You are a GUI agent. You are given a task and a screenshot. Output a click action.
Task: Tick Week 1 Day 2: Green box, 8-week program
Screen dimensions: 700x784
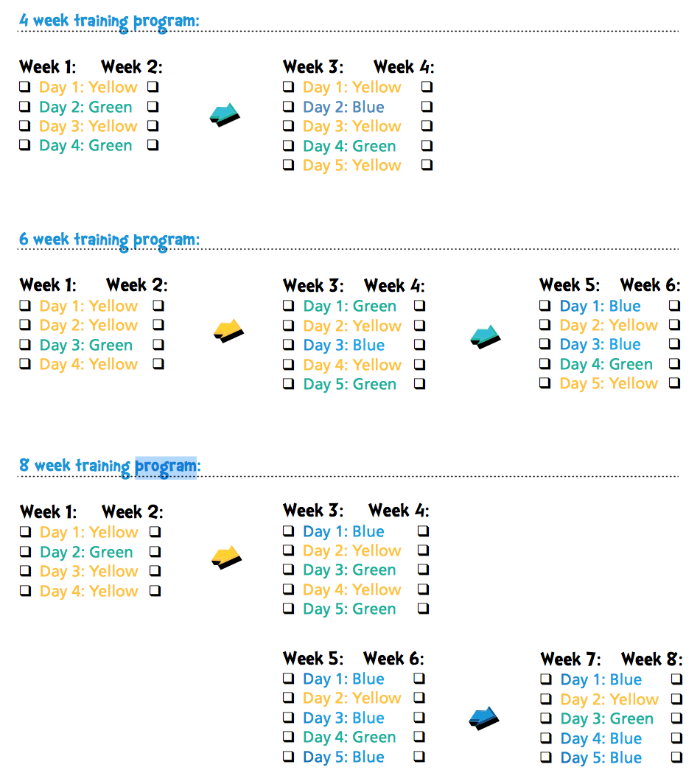26,551
